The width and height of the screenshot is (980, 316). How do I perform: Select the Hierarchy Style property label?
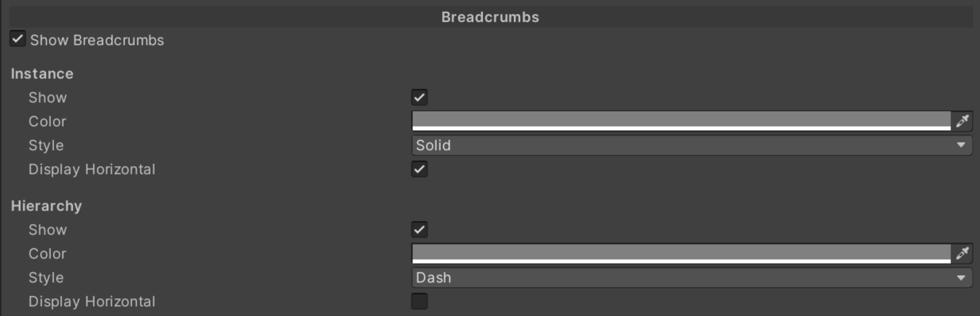point(46,278)
